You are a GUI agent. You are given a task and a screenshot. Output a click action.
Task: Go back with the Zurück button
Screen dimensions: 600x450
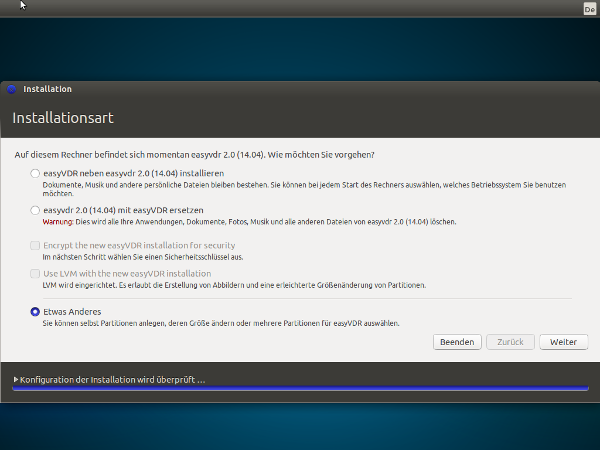[x=510, y=342]
